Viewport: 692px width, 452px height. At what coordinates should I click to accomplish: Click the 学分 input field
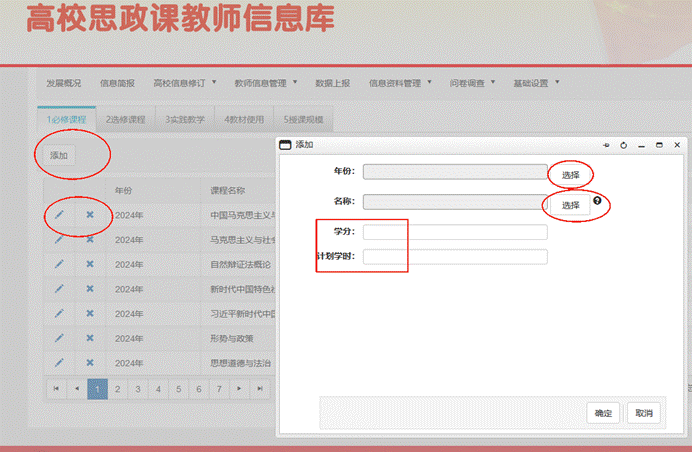pos(455,232)
